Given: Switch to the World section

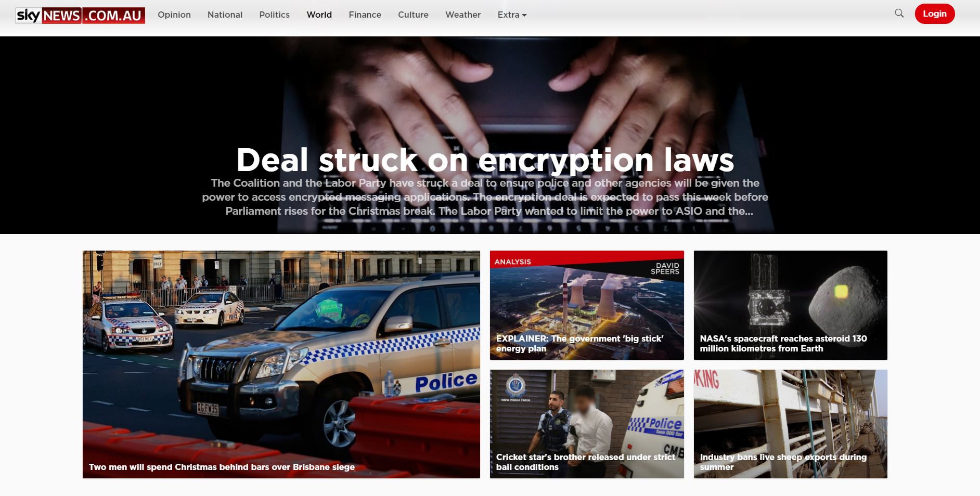Looking at the screenshot, I should 319,15.
